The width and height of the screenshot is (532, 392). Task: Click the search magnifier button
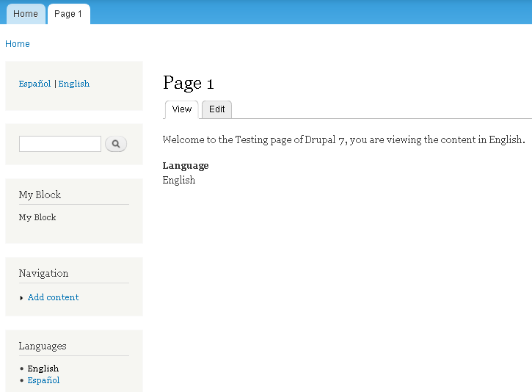point(116,144)
